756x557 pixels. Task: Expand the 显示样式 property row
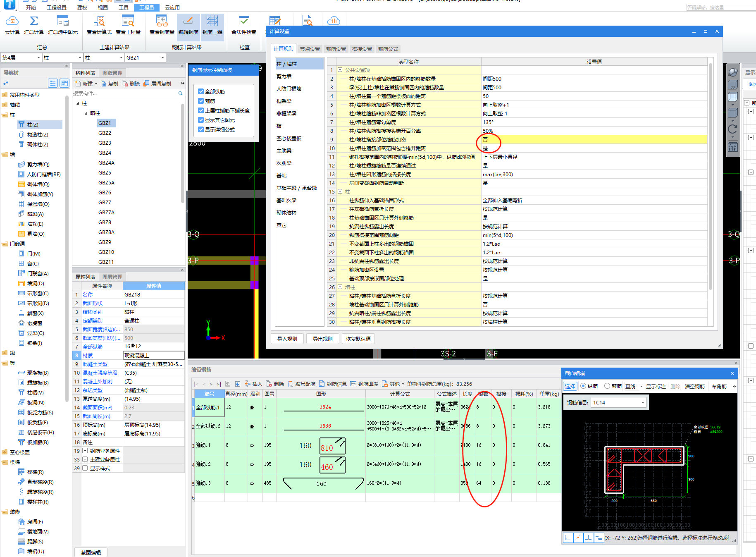(85, 468)
